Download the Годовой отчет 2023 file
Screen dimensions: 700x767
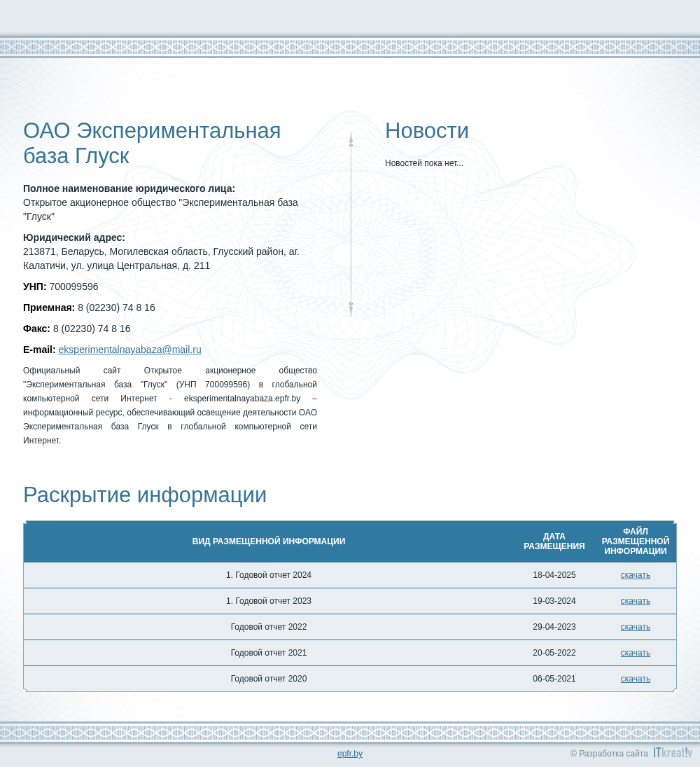coord(635,601)
